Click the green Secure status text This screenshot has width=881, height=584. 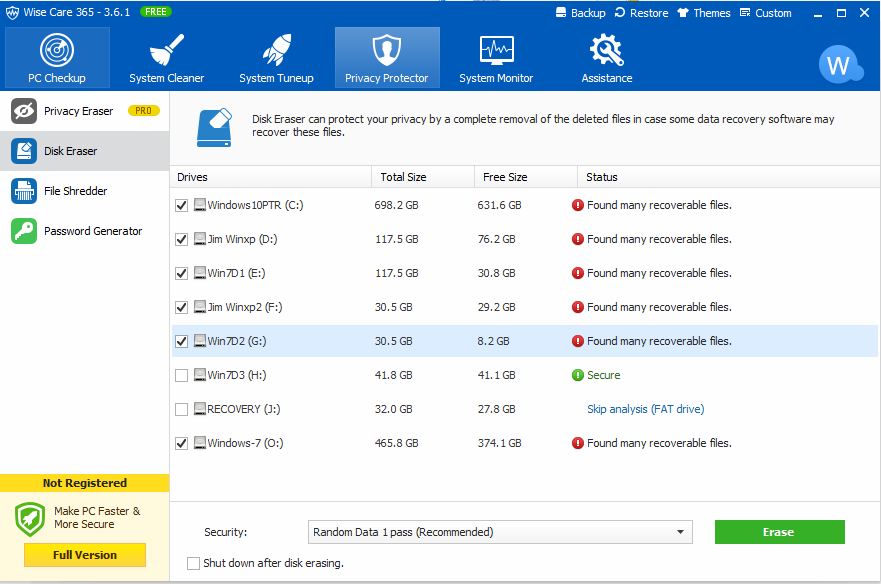point(603,375)
